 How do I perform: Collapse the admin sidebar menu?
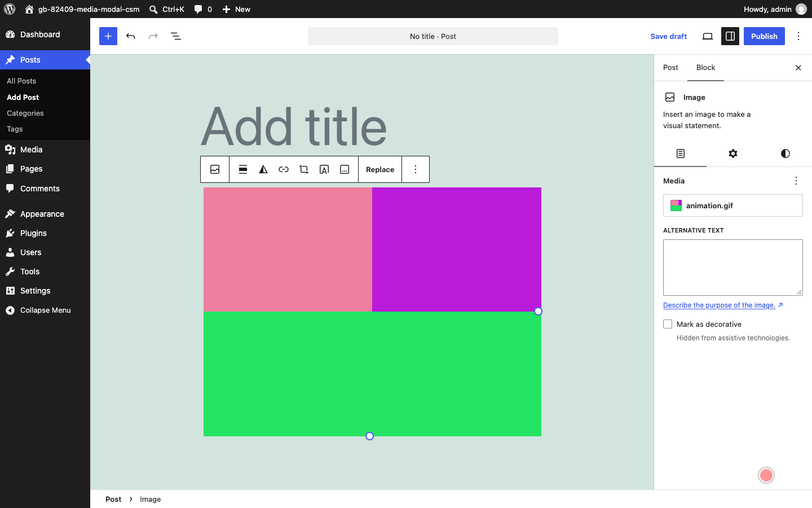[x=45, y=310]
